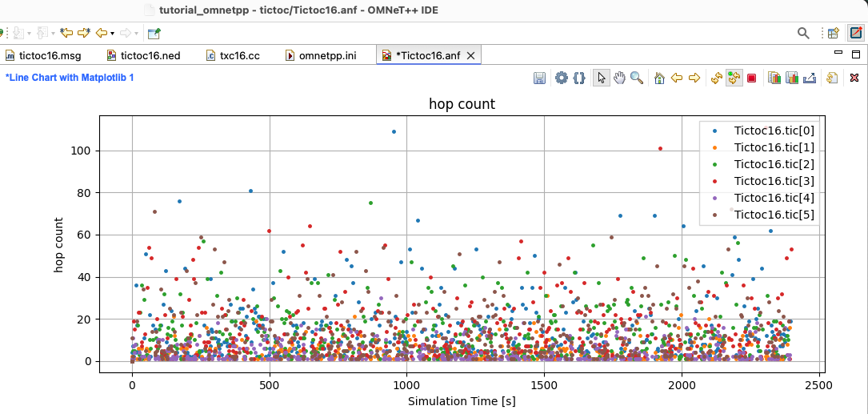Switch to the tictoc16.ned tab
Viewport: 868px width, 414px height.
[x=143, y=55]
